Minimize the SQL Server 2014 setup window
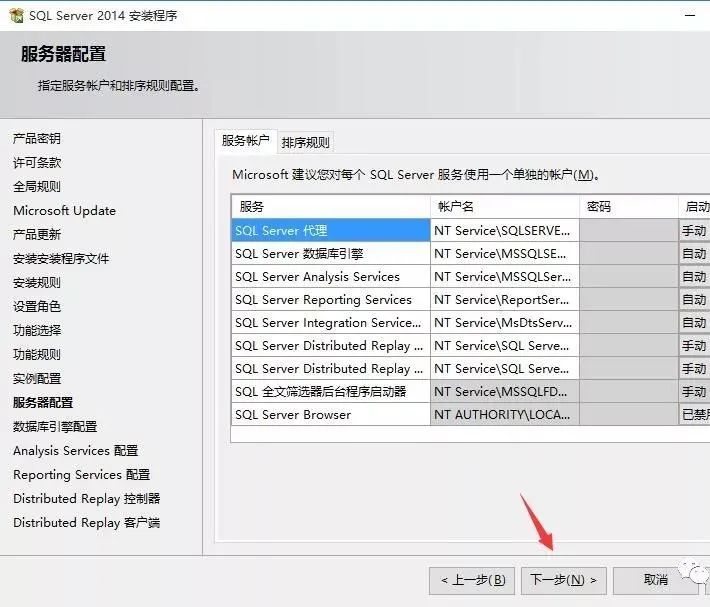This screenshot has height=607, width=710. tap(690, 15)
